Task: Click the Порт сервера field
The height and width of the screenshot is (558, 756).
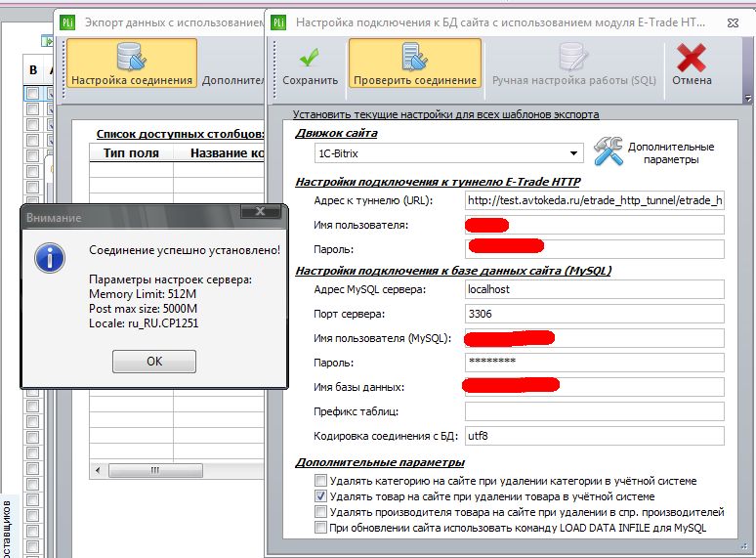Action: pyautogui.click(x=595, y=314)
